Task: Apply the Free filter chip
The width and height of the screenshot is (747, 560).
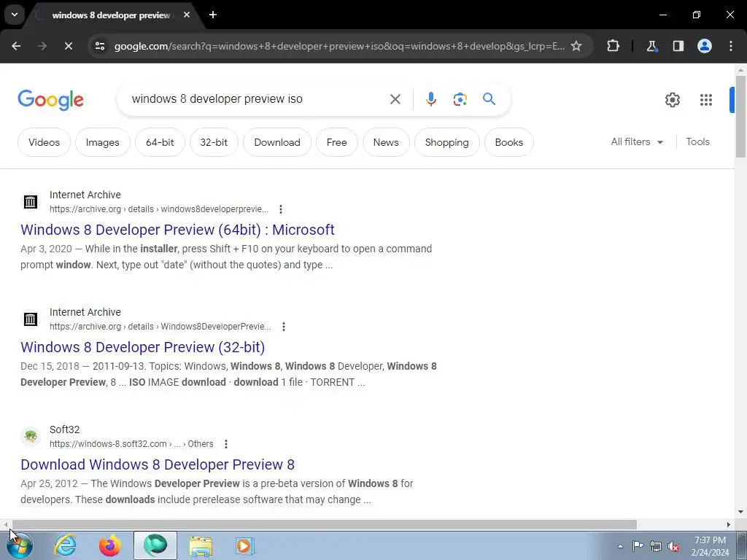Action: coord(337,142)
